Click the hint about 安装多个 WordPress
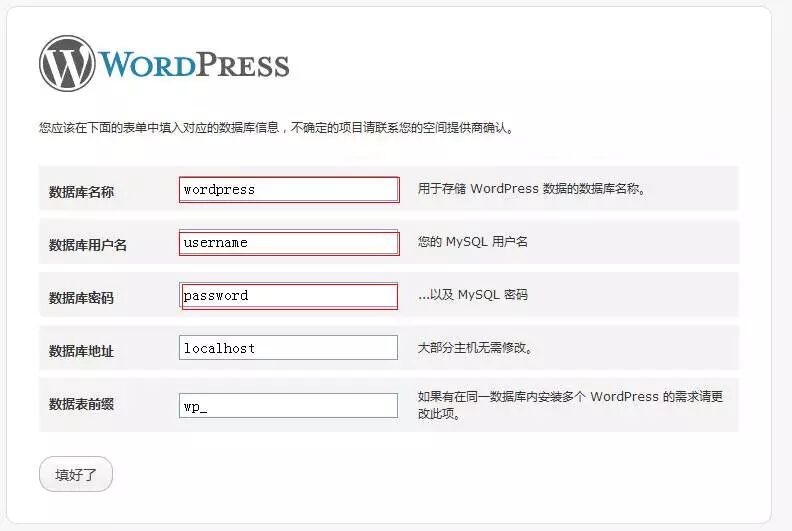 pos(570,405)
